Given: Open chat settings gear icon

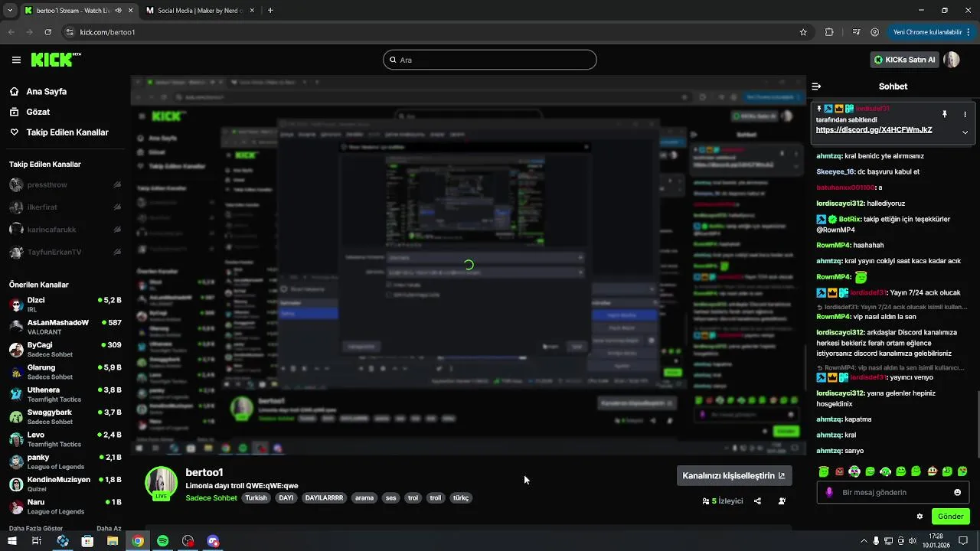Looking at the screenshot, I should tap(920, 517).
